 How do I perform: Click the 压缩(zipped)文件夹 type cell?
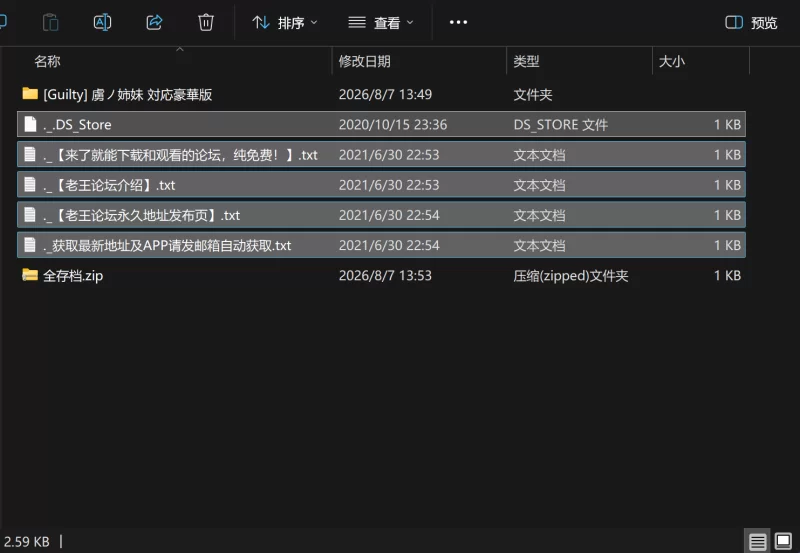click(x=570, y=276)
